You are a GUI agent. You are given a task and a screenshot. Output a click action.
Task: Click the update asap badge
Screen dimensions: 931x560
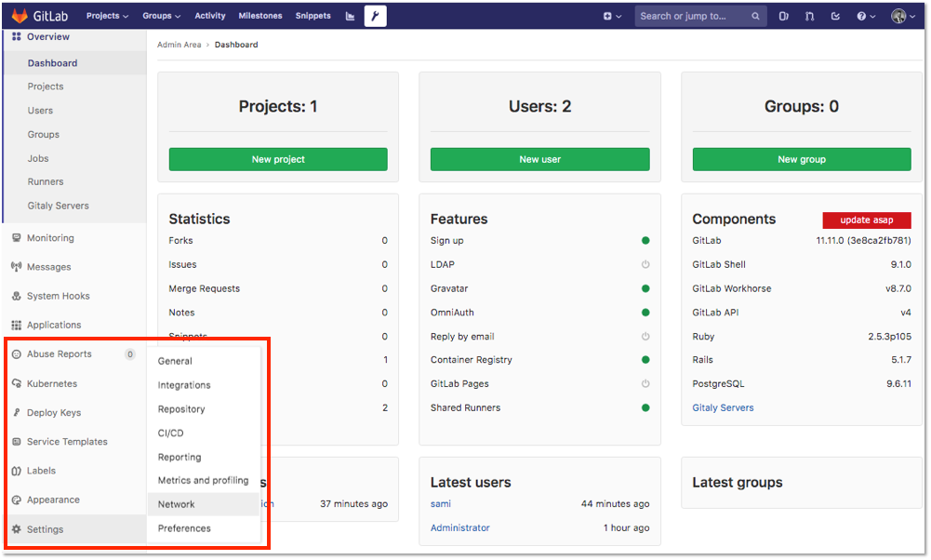(866, 220)
